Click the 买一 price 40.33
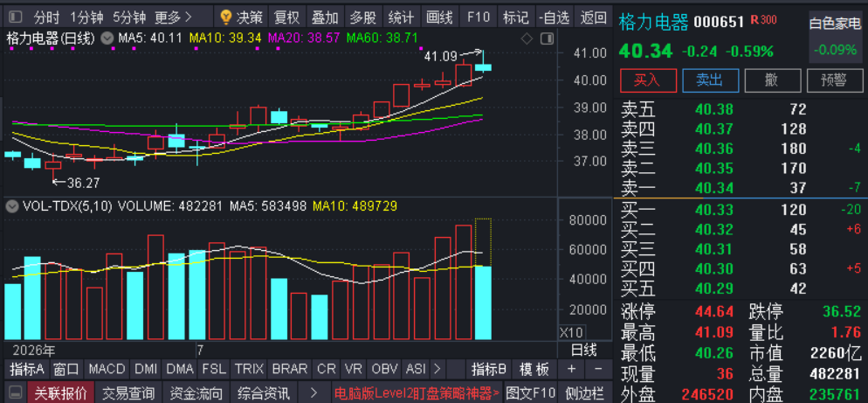The width and height of the screenshot is (868, 403). click(714, 210)
